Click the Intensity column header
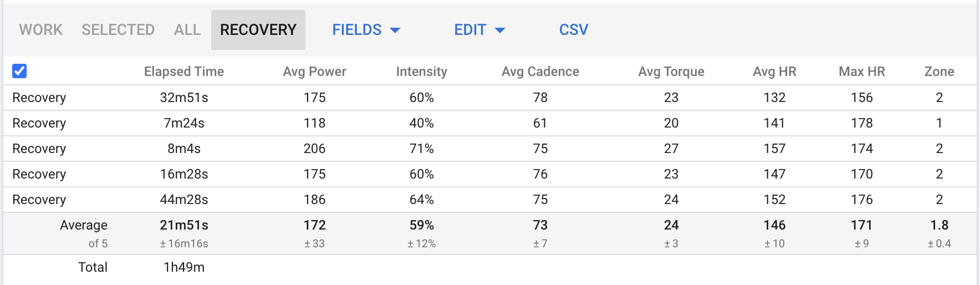 pyautogui.click(x=421, y=72)
